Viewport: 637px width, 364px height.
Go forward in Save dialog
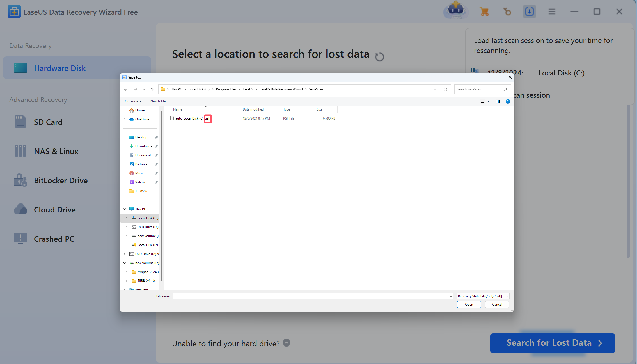(136, 89)
